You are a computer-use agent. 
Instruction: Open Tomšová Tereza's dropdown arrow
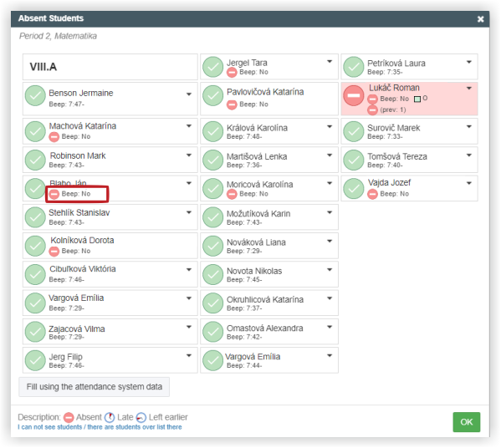(x=468, y=155)
